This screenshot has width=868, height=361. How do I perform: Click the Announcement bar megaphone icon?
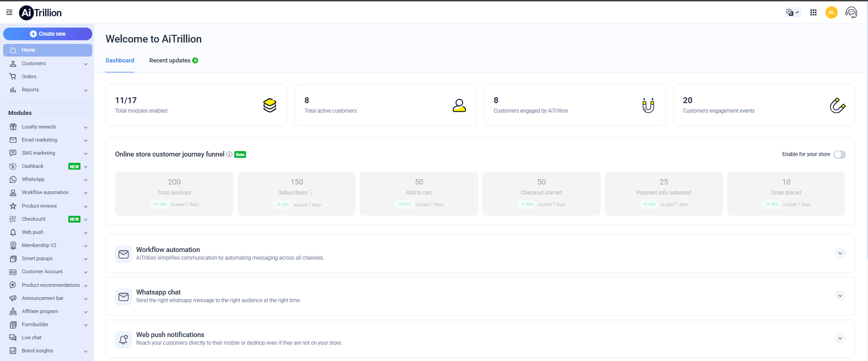[x=13, y=299]
